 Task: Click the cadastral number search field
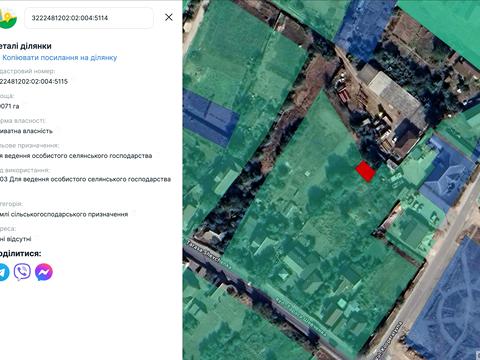click(x=89, y=18)
